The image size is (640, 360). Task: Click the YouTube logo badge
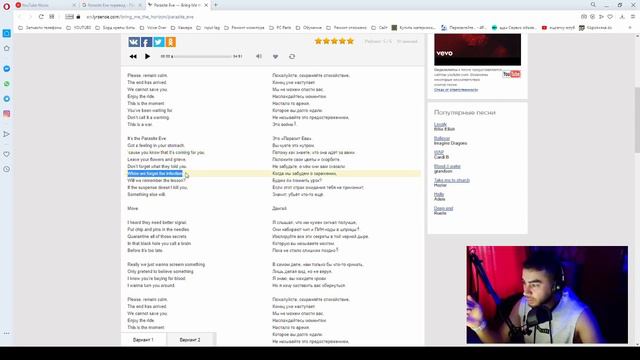coord(511,74)
